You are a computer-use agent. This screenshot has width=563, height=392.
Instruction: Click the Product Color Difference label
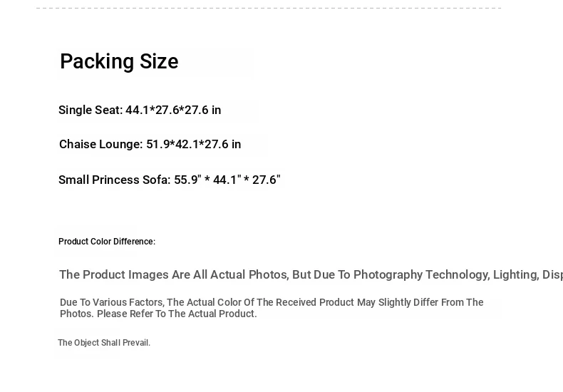tap(107, 242)
